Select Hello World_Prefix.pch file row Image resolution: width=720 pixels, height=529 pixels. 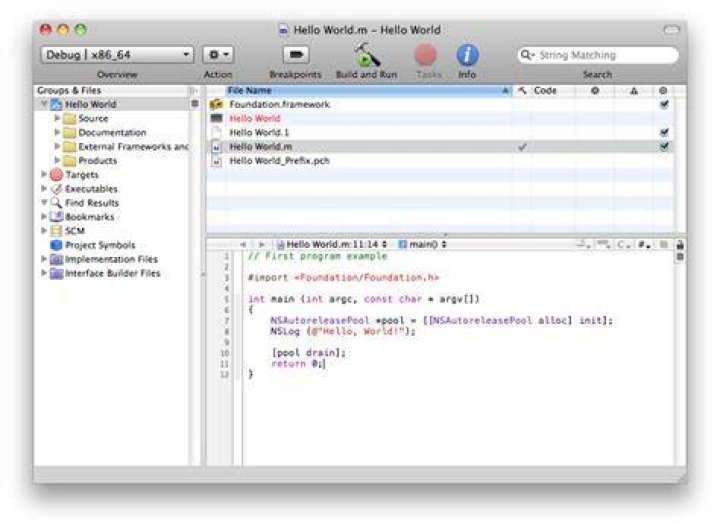pos(440,161)
